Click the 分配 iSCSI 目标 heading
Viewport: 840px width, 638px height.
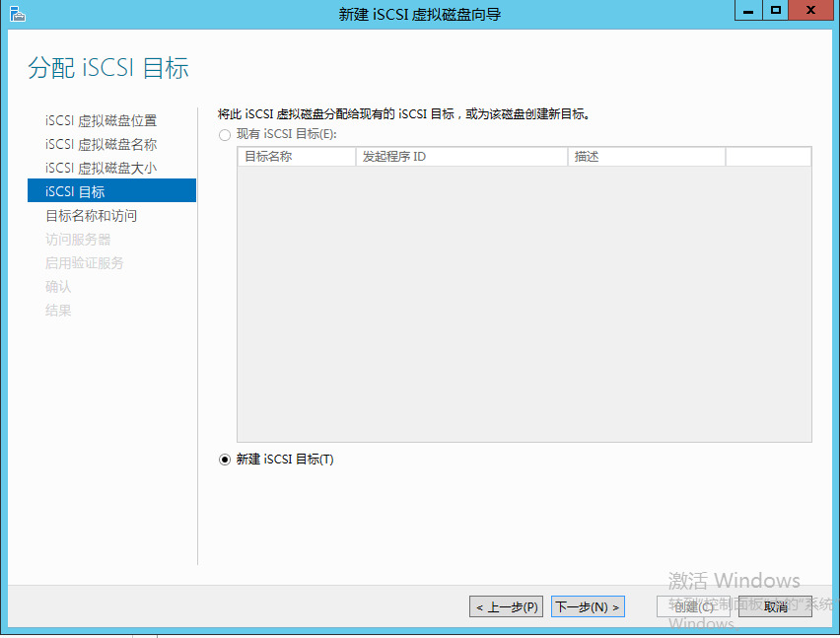coord(108,68)
